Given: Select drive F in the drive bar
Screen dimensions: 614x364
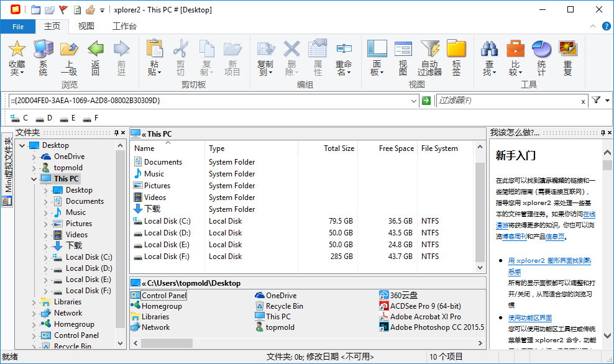Looking at the screenshot, I should coord(91,118).
